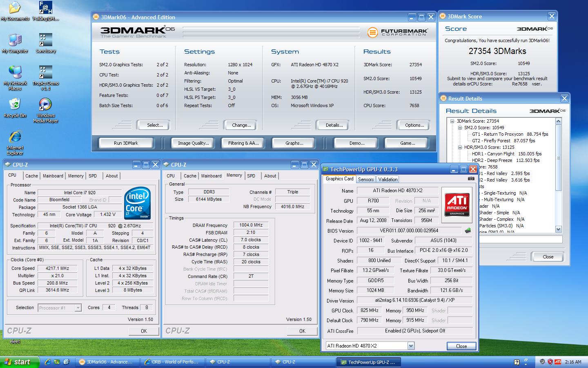Switch to 3DMark06 Advanced taskbar item

click(107, 362)
